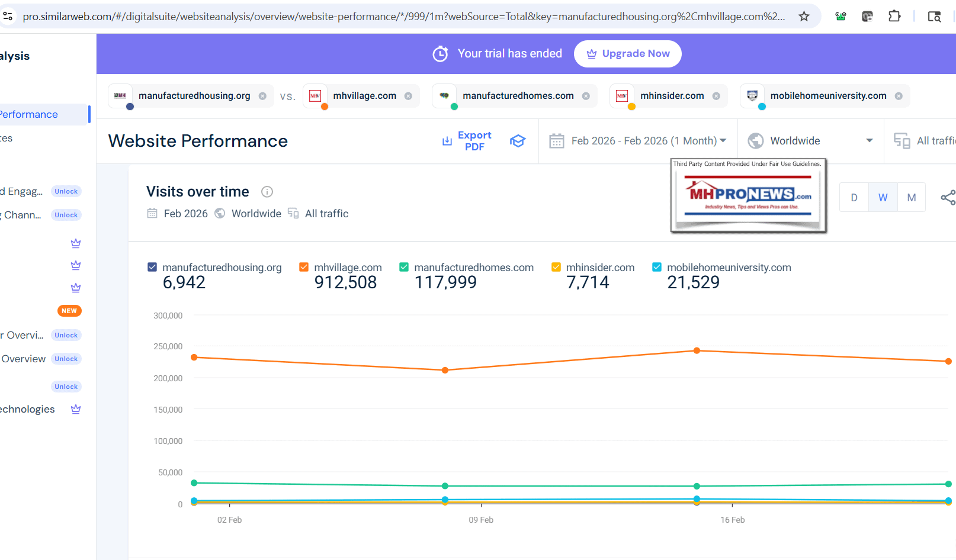
Task: Open the graduation cap learning icon
Action: pyautogui.click(x=518, y=141)
